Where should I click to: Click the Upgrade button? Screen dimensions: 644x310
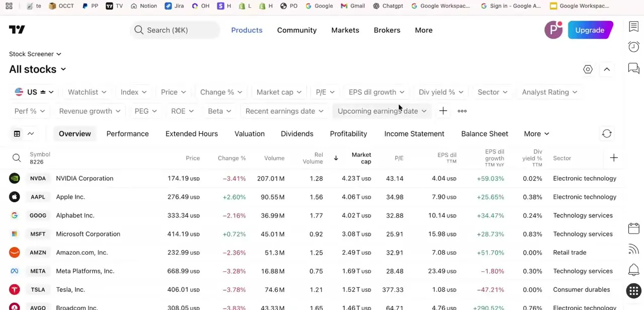[x=590, y=30]
